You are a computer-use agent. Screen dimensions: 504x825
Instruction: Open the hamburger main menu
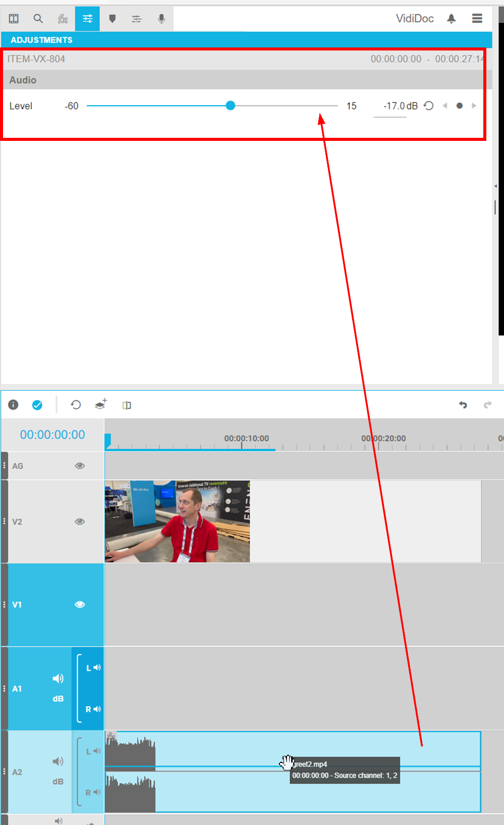[x=477, y=19]
